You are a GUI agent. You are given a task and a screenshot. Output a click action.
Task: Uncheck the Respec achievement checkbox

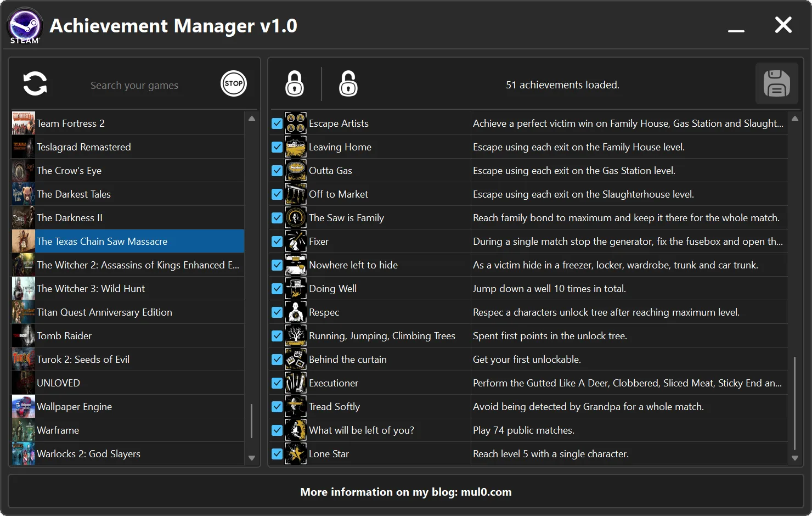[x=277, y=312]
